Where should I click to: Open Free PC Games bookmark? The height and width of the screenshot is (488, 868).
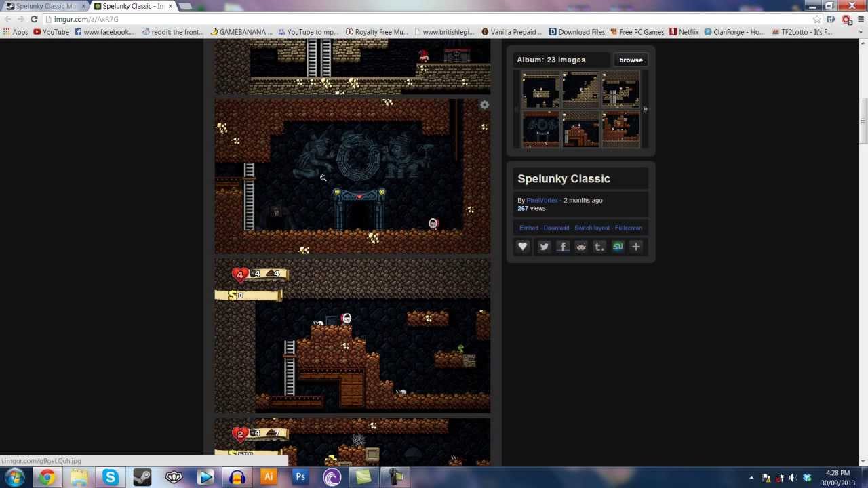tap(637, 32)
